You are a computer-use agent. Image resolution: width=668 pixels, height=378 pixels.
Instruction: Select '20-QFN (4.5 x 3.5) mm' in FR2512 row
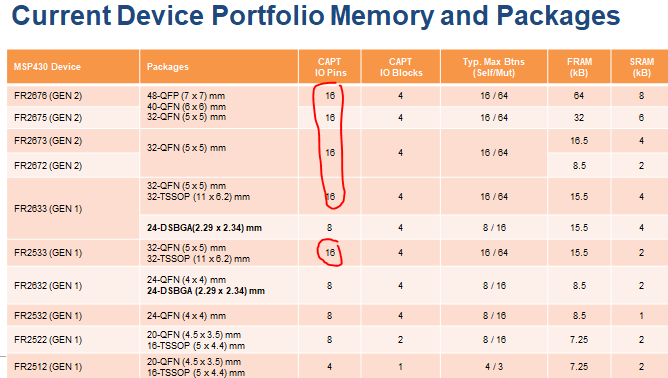[194, 362]
